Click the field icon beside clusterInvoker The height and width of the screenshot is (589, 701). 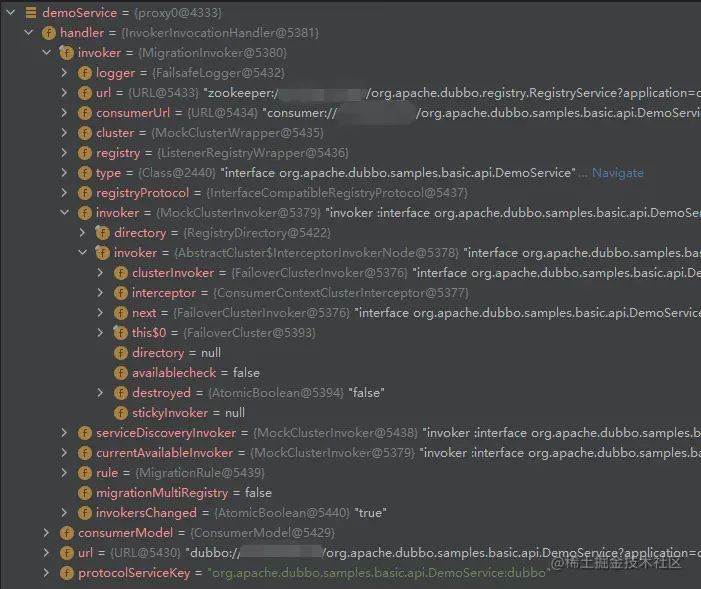120,273
